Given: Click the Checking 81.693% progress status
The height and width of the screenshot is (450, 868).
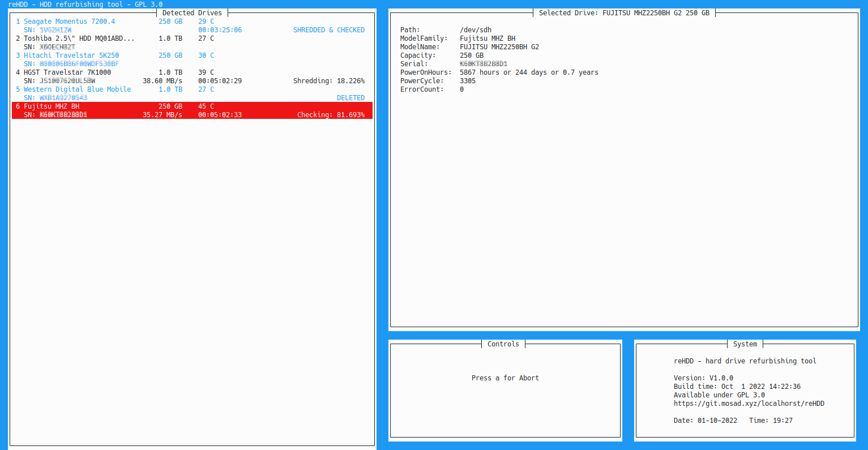Looking at the screenshot, I should click(x=331, y=115).
